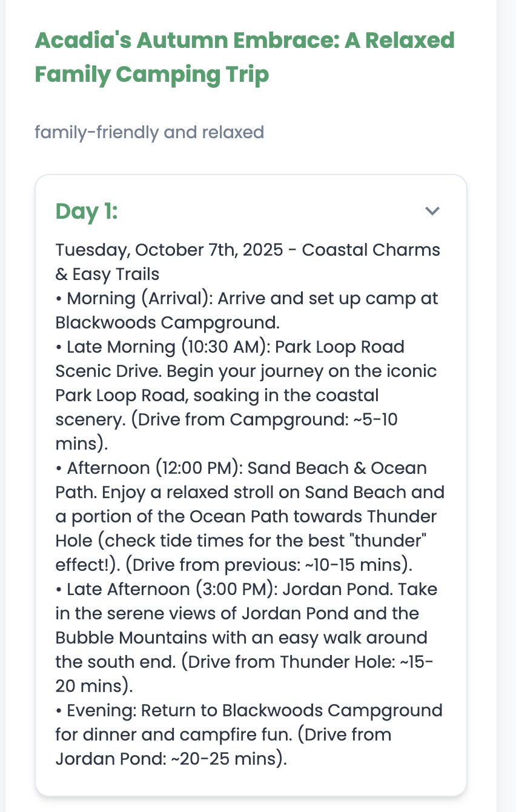Click the 'Tuesday, October 7th, 2025' date line
The image size is (516, 812).
tap(169, 250)
